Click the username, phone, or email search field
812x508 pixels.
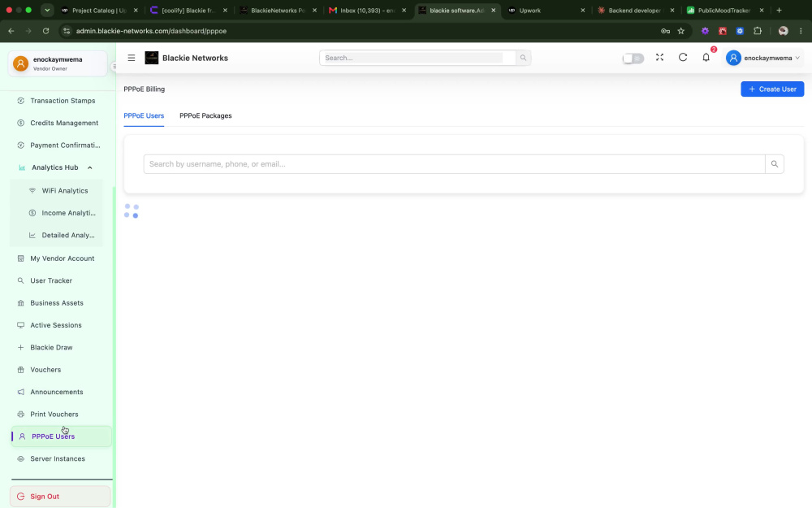[454, 164]
